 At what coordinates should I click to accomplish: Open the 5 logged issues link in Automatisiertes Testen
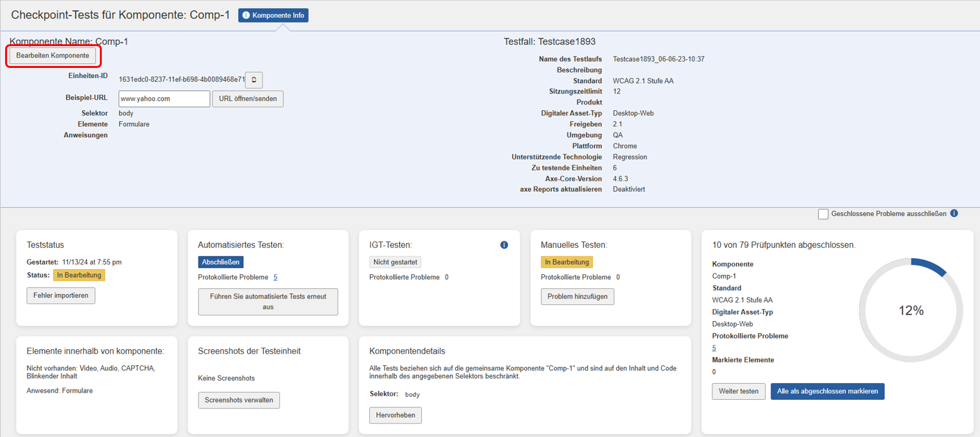(275, 277)
